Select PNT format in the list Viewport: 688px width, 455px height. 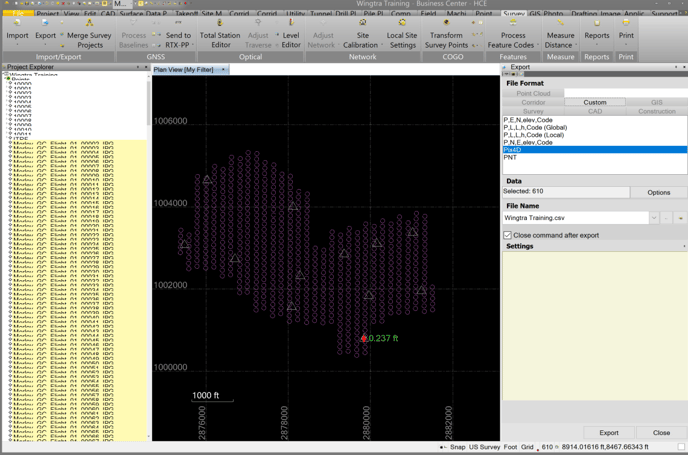pyautogui.click(x=511, y=158)
